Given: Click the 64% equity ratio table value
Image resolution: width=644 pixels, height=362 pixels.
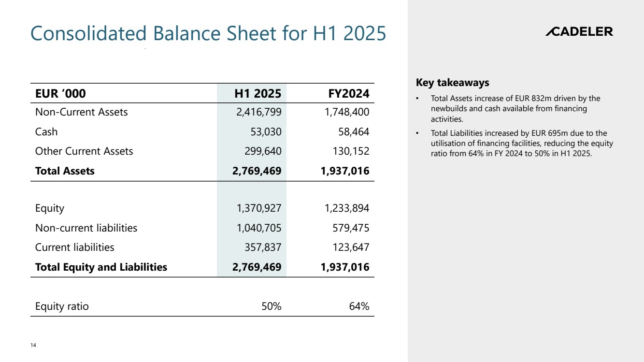Looking at the screenshot, I should (359, 306).
